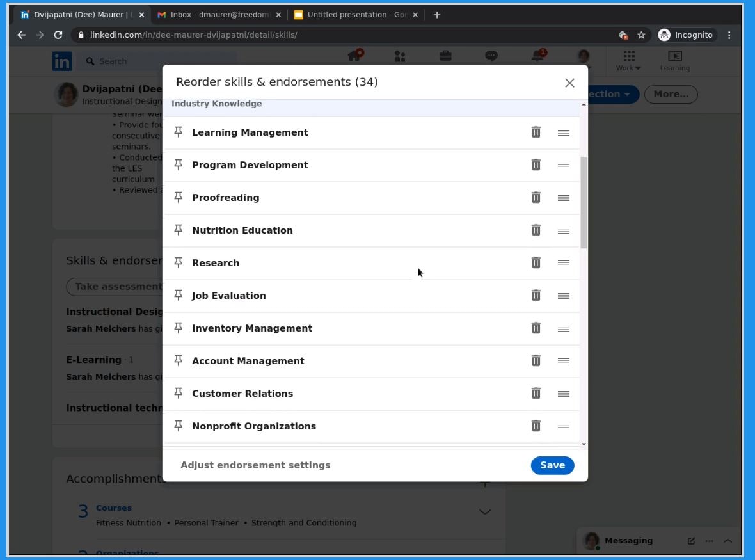Pin the Inventory Management skill
755x560 pixels.
click(x=178, y=328)
